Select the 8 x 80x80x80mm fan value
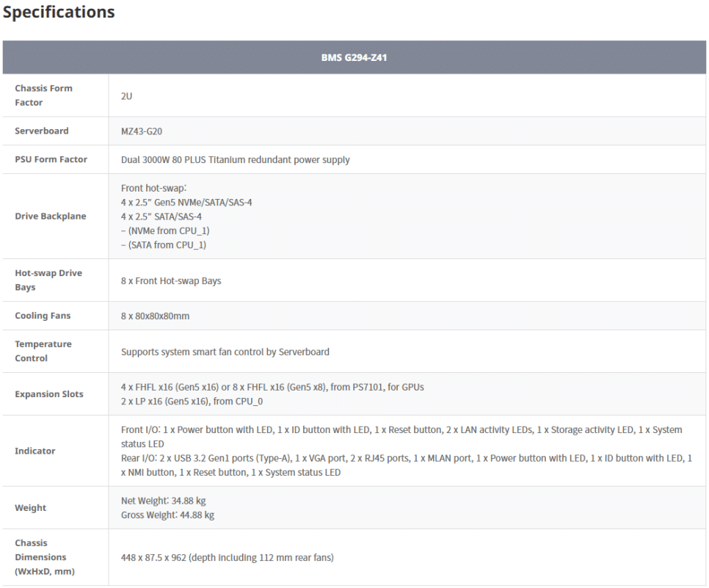This screenshot has height=588, width=709. tap(155, 316)
